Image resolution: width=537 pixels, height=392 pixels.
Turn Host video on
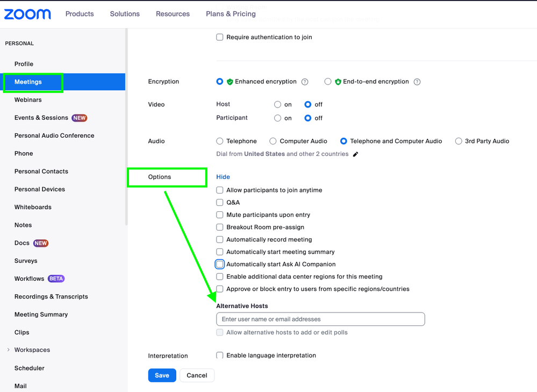tap(278, 104)
